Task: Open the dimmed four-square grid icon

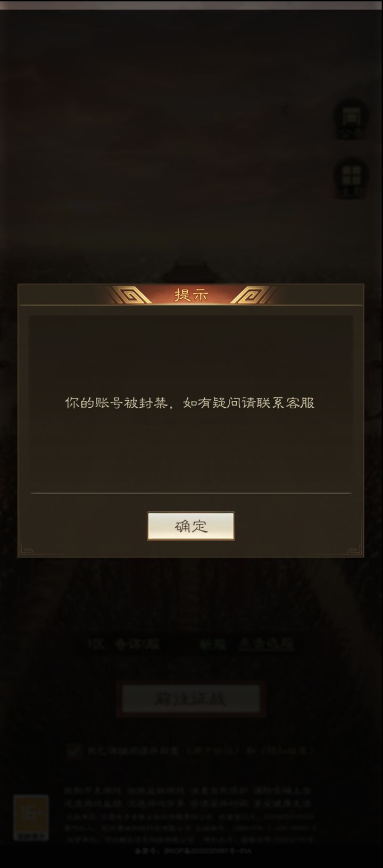Action: coord(351,179)
